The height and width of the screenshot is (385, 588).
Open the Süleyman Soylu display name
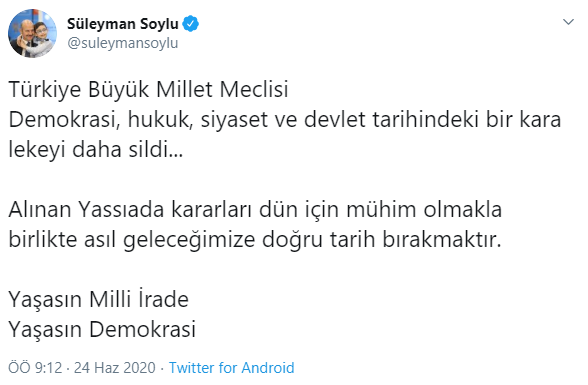point(123,24)
